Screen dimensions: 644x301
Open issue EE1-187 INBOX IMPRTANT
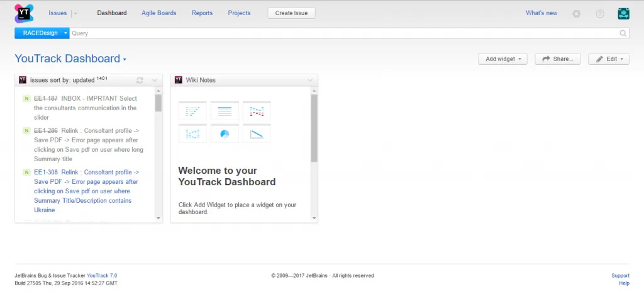point(86,108)
